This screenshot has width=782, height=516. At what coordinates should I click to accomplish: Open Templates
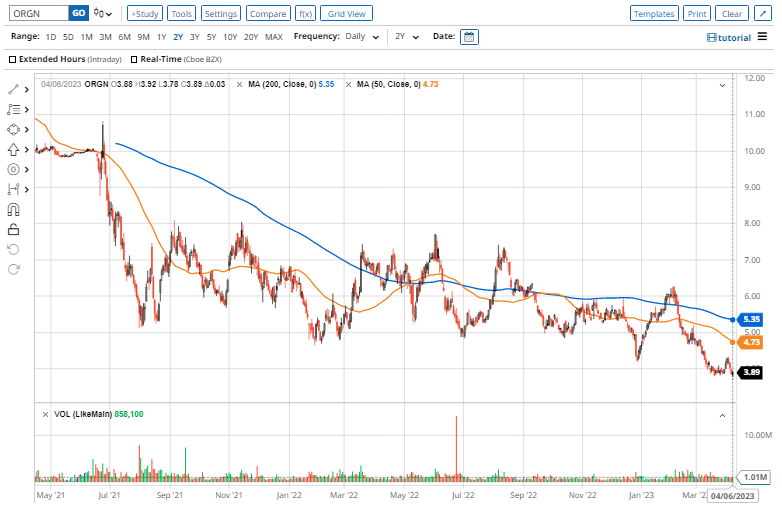[654, 13]
